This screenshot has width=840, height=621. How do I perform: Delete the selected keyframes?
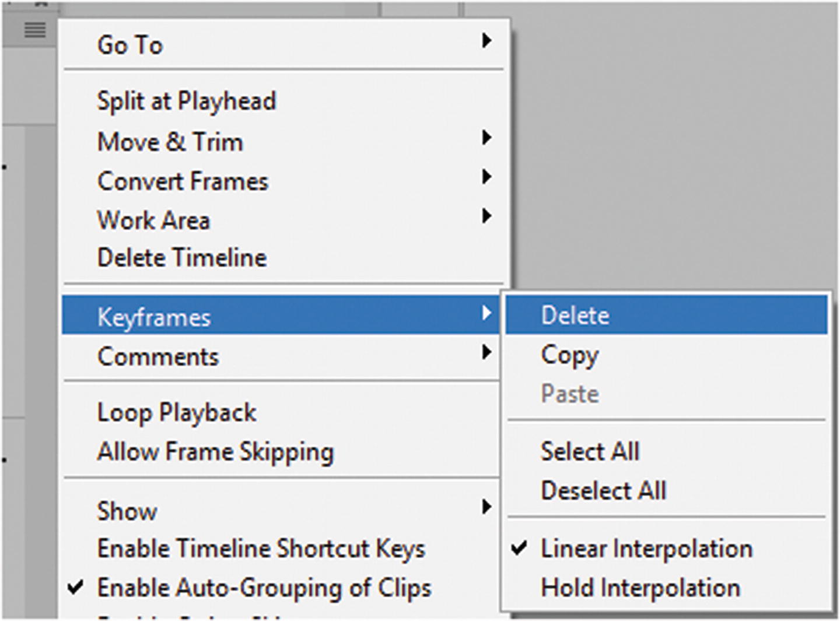tap(575, 315)
